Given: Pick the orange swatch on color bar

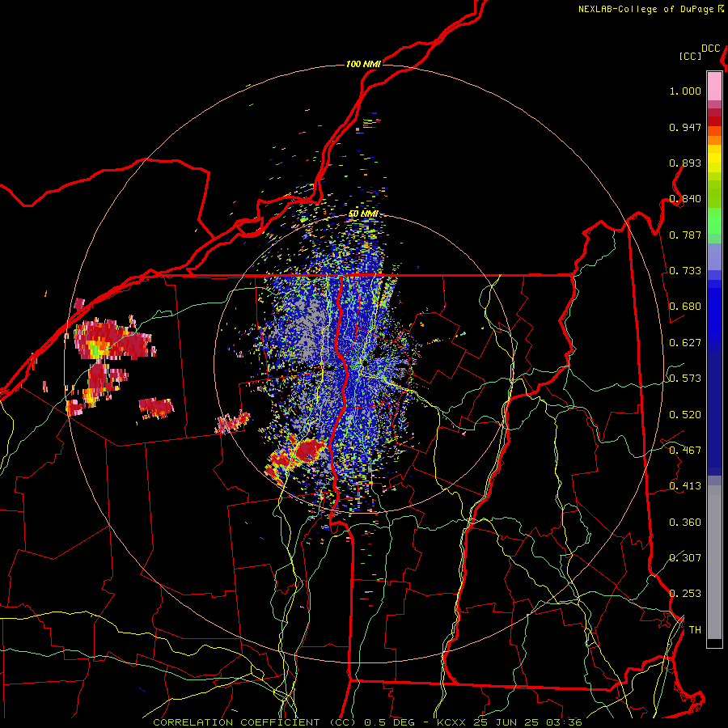Looking at the screenshot, I should pyautogui.click(x=714, y=139).
